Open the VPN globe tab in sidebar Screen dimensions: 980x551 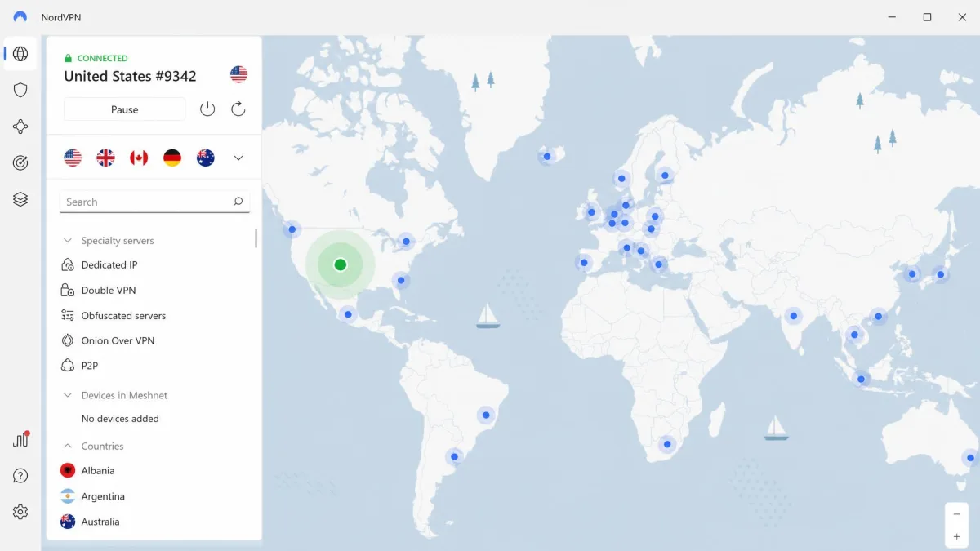[x=20, y=54]
